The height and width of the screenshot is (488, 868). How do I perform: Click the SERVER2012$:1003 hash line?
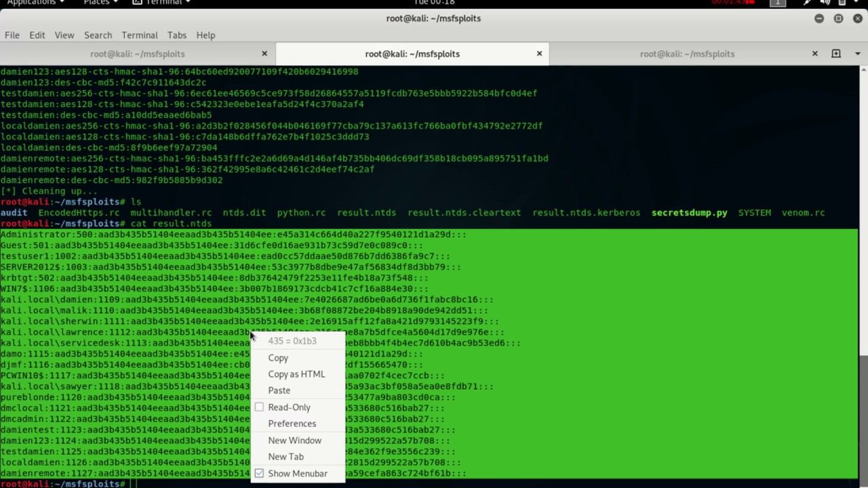click(x=231, y=267)
